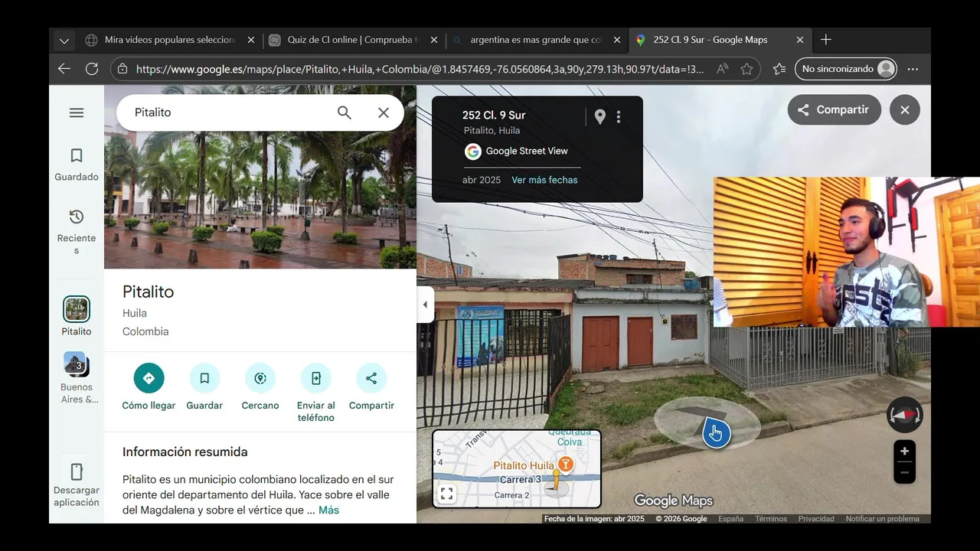This screenshot has height=551, width=980.
Task: Open the Privacidad footer link
Action: (x=816, y=519)
